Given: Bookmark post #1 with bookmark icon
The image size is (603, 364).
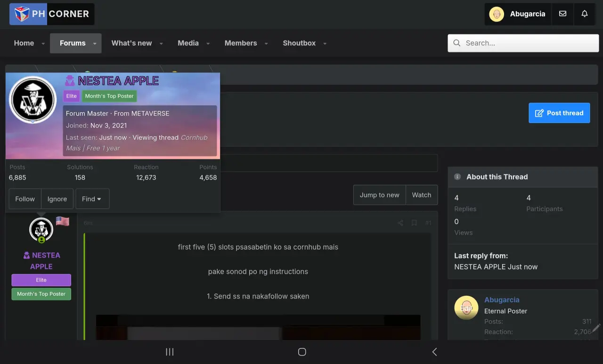Looking at the screenshot, I should pyautogui.click(x=414, y=223).
